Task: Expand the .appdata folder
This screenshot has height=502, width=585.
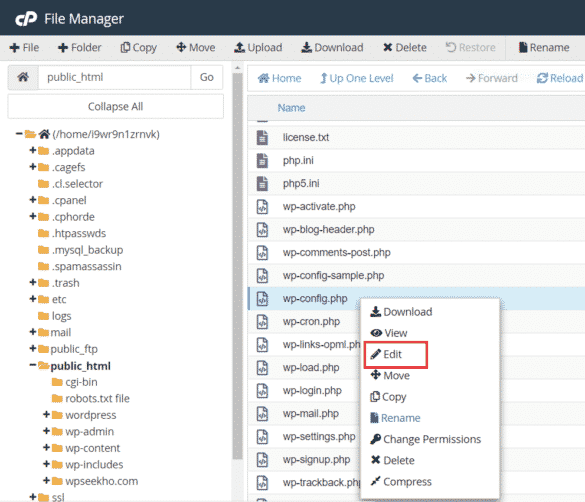Action: [x=33, y=150]
